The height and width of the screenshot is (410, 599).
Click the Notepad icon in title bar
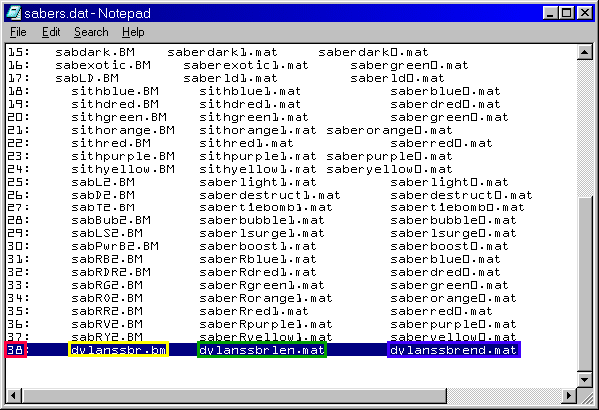tap(14, 13)
